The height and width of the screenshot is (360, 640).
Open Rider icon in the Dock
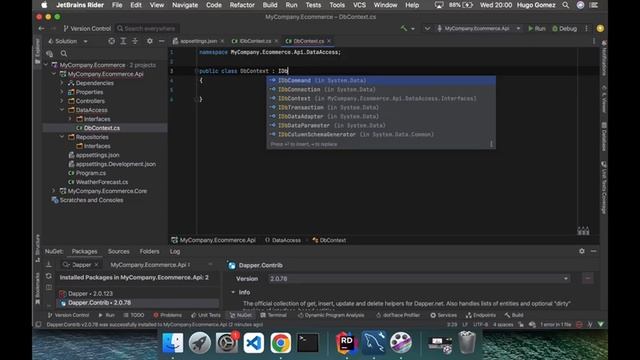point(347,342)
